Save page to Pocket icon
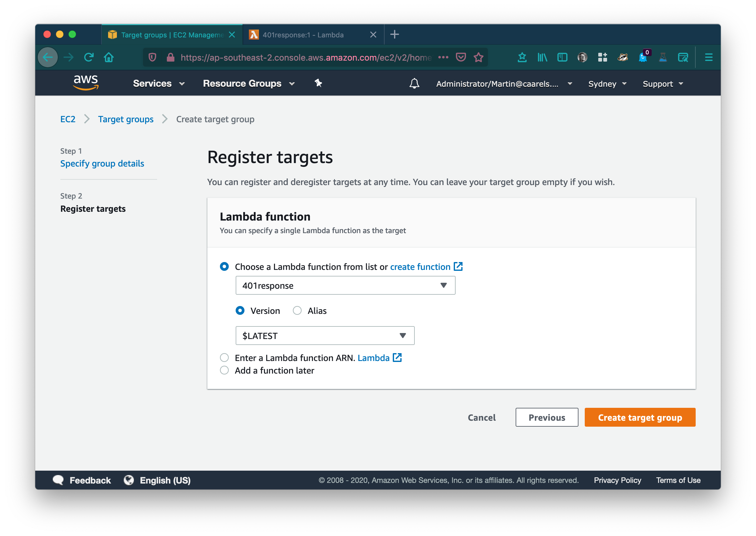This screenshot has width=756, height=536. tap(461, 57)
